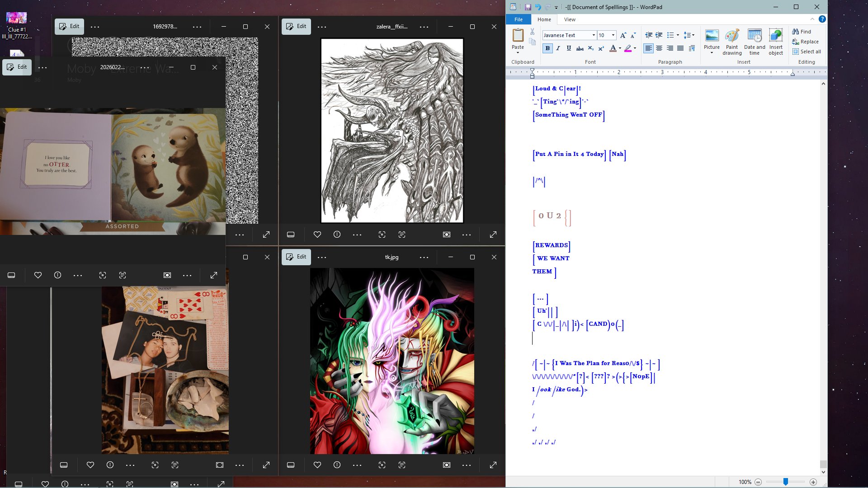Viewport: 868px width, 488px height.
Task: Click the WordPad zoom slider handle
Action: coord(786,482)
